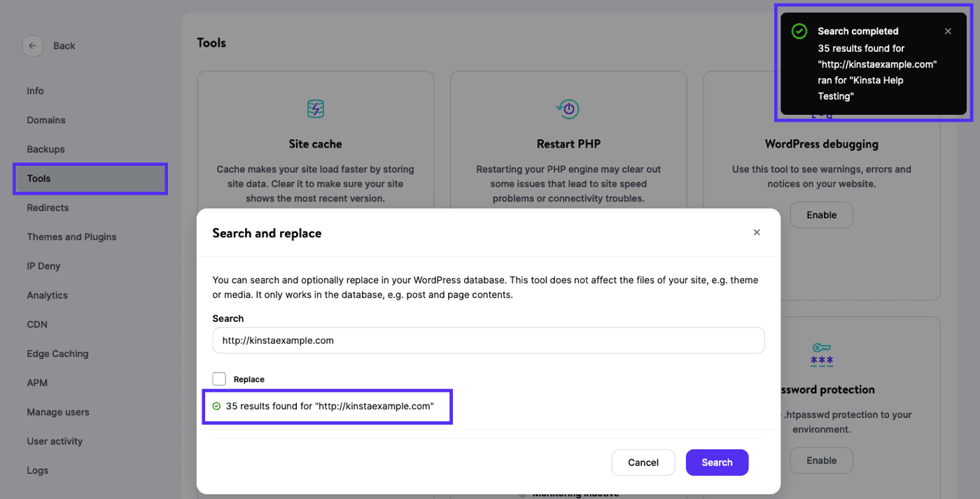Click the Search text input field
This screenshot has height=499, width=980.
(488, 341)
